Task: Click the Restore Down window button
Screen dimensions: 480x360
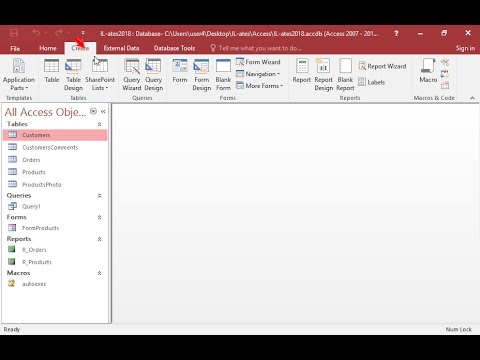Action: pos(444,33)
